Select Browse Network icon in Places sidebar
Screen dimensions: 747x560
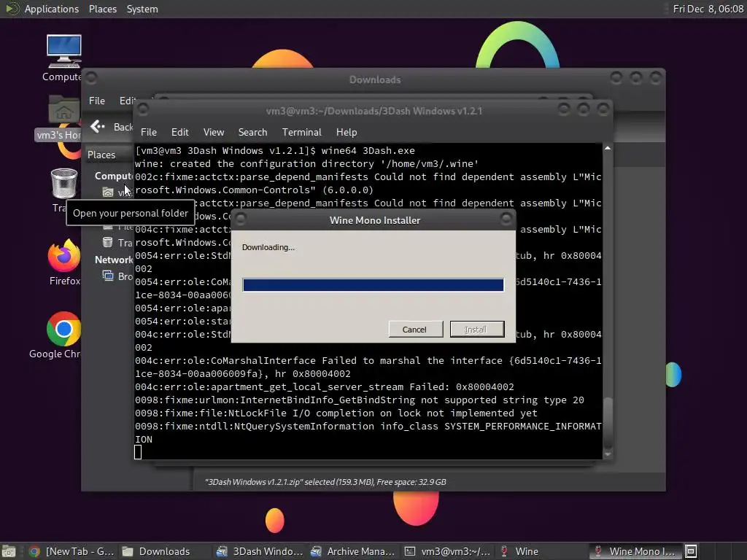(108, 276)
